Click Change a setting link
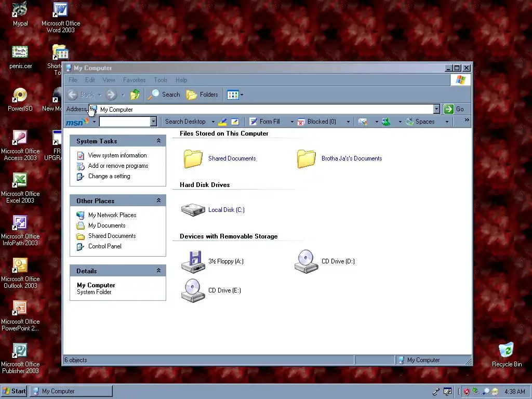The image size is (532, 399). point(109,176)
